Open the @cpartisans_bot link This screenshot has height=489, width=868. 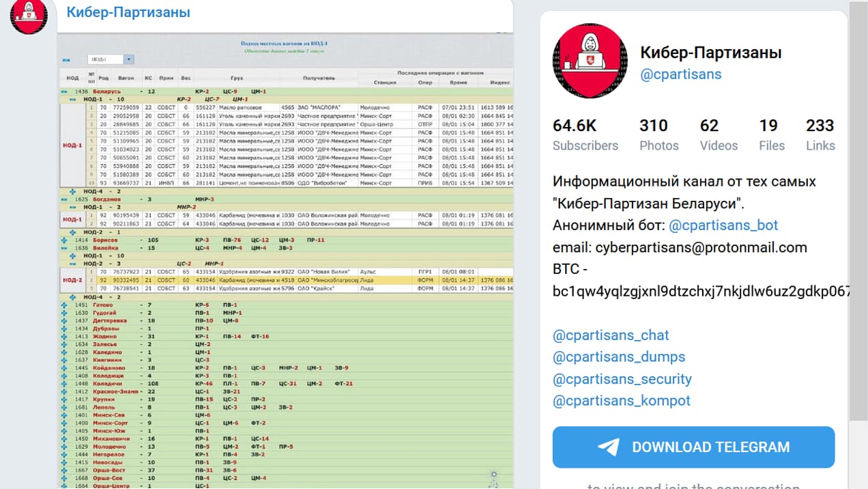[x=723, y=225]
